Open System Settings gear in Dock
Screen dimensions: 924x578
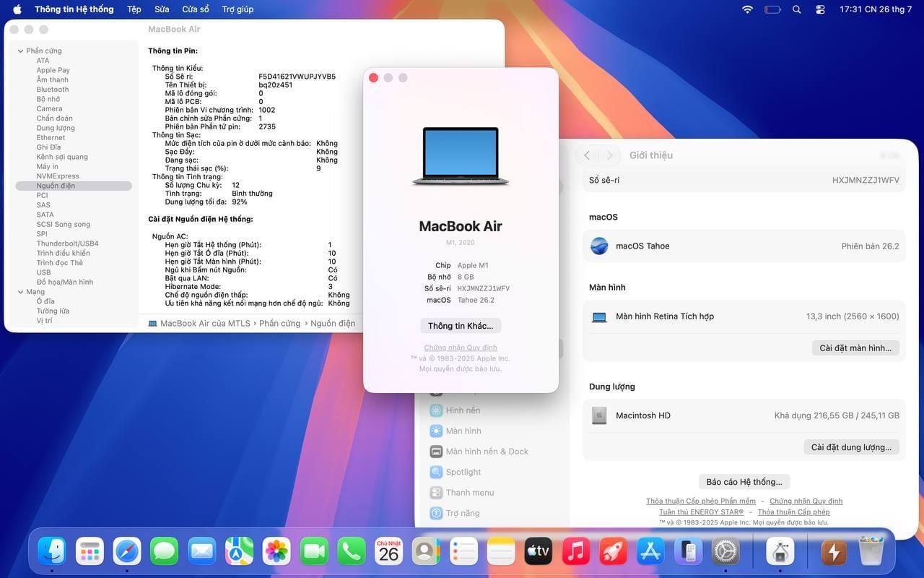point(725,552)
